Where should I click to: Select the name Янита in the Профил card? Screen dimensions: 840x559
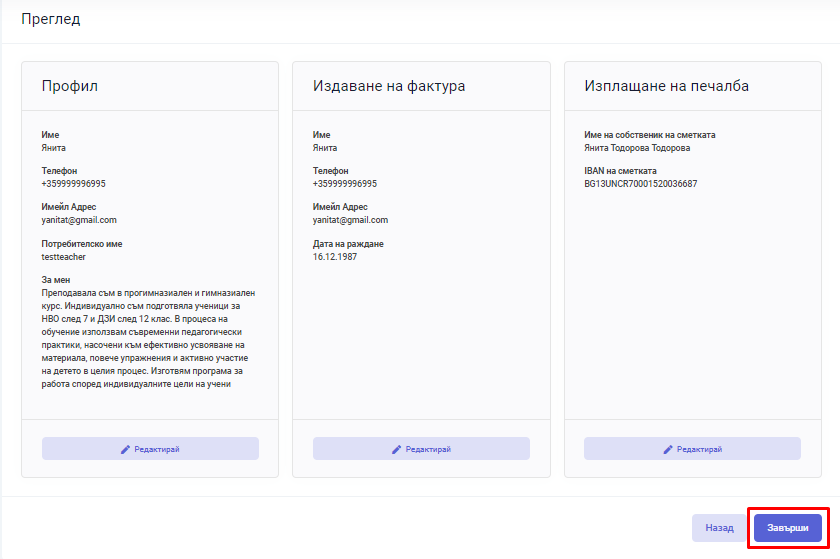tap(54, 148)
